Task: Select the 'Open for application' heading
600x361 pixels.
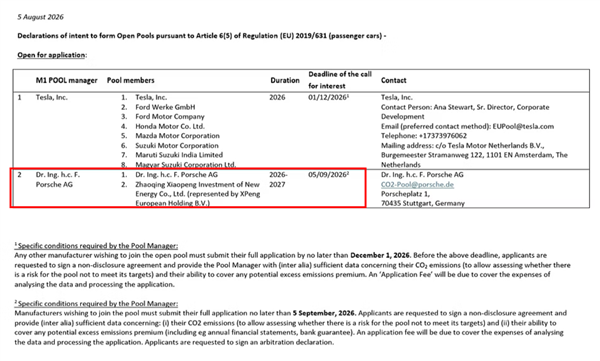Action: 51,55
